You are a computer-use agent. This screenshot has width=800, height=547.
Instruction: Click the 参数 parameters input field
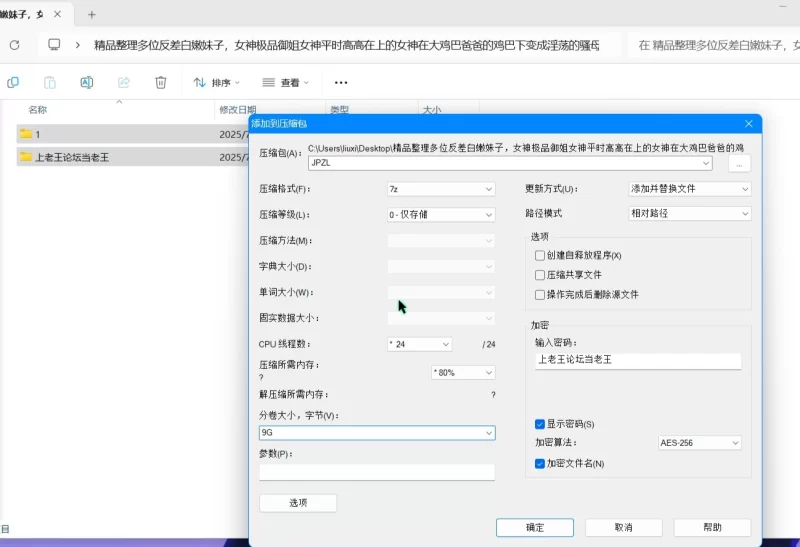[x=377, y=472]
